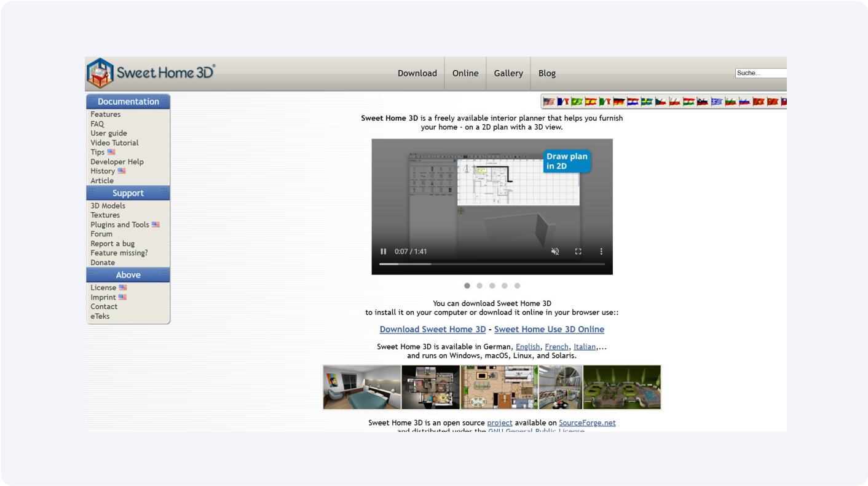The image size is (868, 486).
Task: Open the License link
Action: pos(103,288)
